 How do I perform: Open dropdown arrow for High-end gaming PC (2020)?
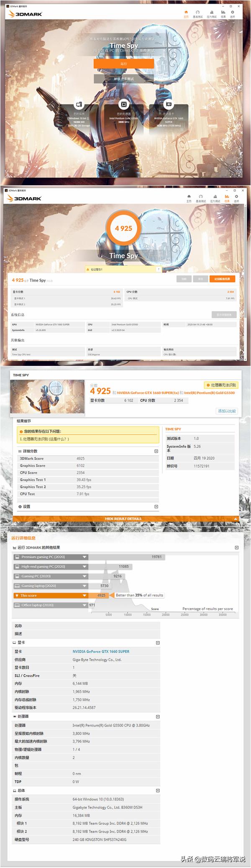point(85,567)
